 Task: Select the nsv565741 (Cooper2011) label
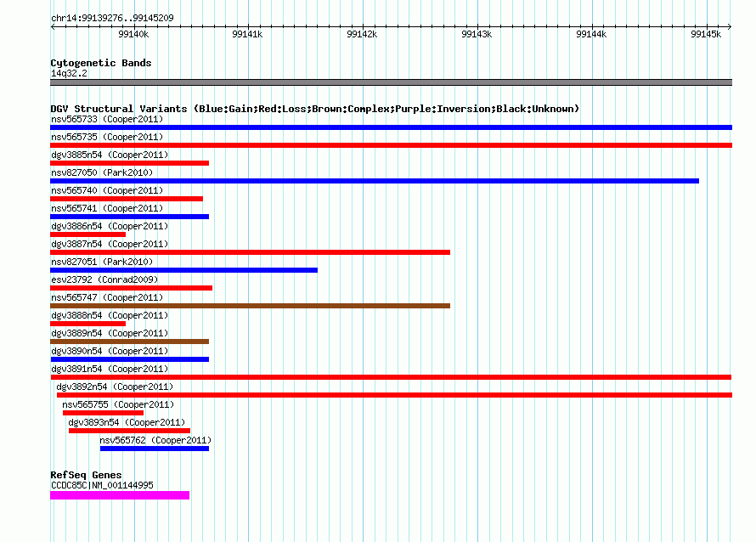click(x=107, y=208)
